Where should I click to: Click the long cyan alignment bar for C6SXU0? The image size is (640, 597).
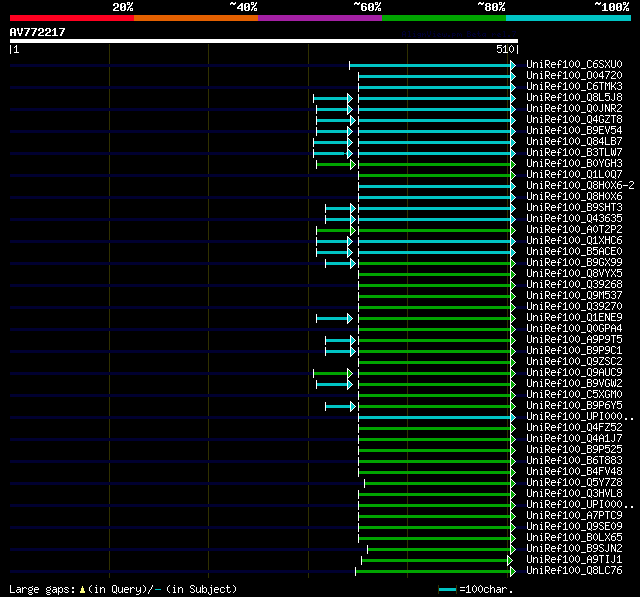[432, 65]
